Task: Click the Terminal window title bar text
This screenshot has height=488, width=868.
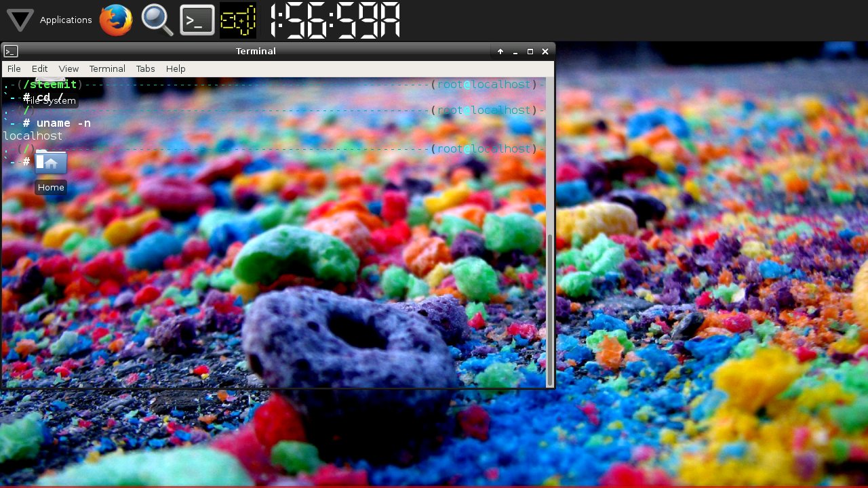Action: click(256, 52)
